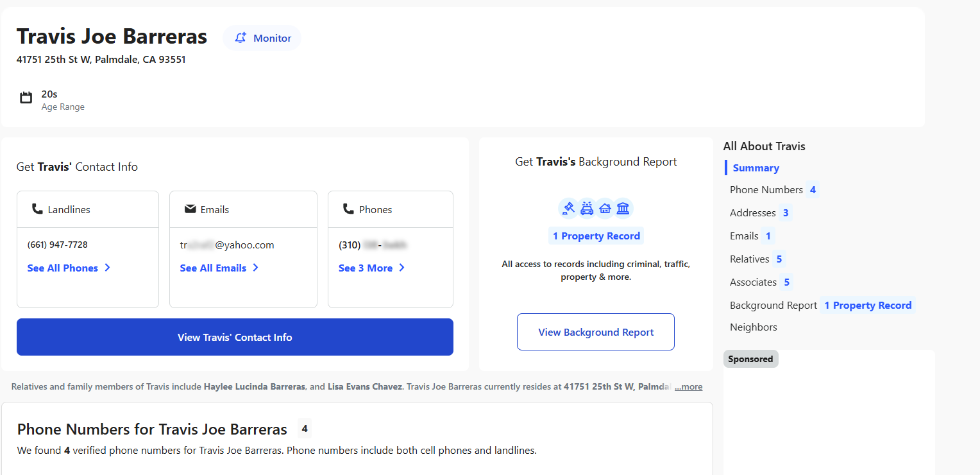Click the police car traffic records icon
Screen dimensions: 980x475
(587, 209)
